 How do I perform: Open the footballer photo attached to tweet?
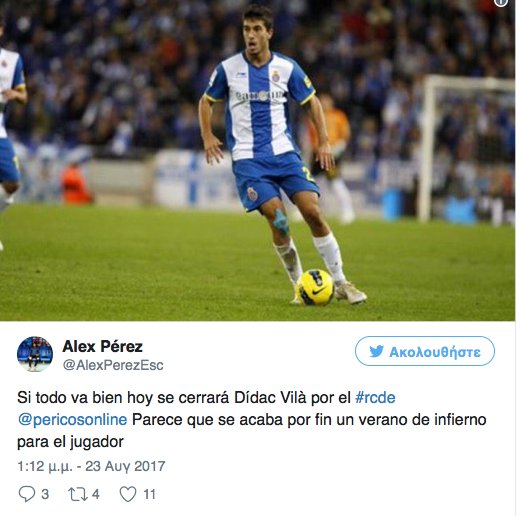(257, 160)
